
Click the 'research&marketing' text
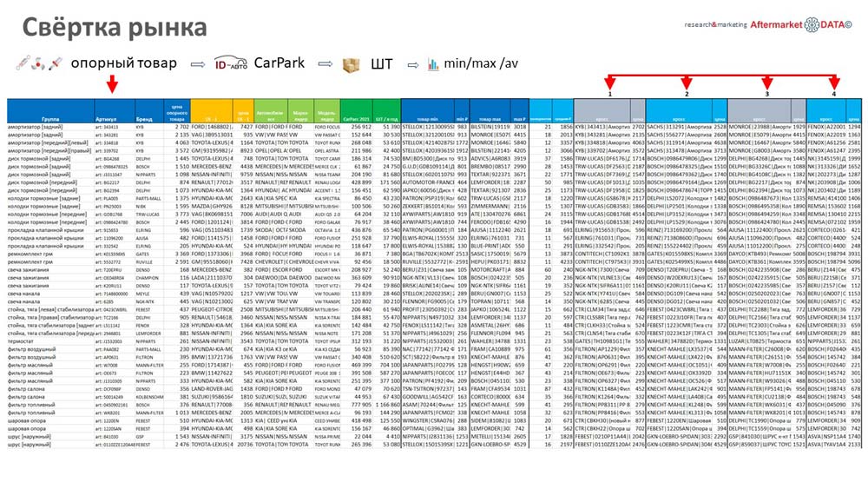tap(716, 25)
